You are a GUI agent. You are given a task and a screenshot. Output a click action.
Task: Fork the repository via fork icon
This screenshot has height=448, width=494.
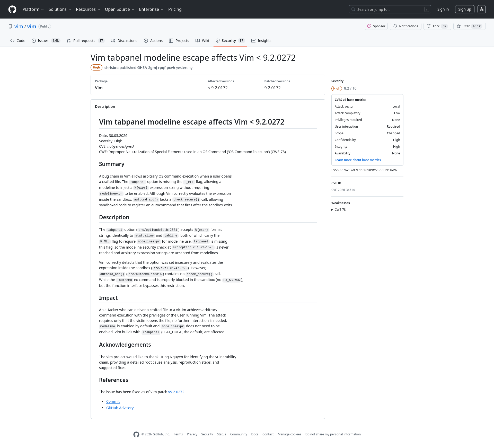coord(429,26)
